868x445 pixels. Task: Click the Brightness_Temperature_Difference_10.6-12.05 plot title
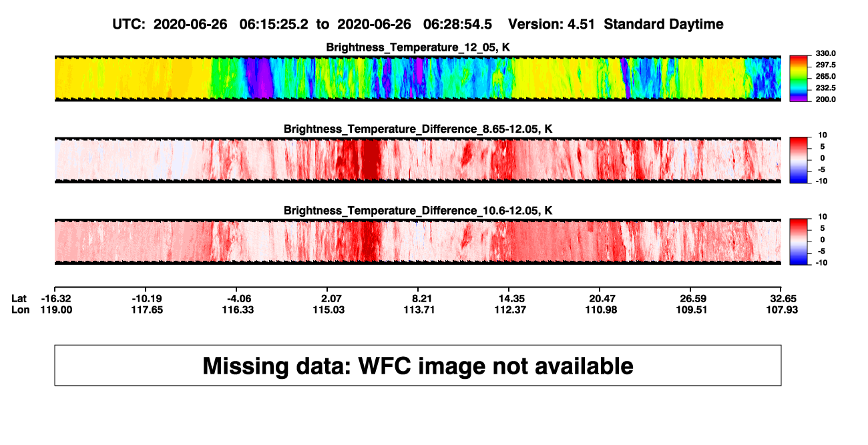418,211
